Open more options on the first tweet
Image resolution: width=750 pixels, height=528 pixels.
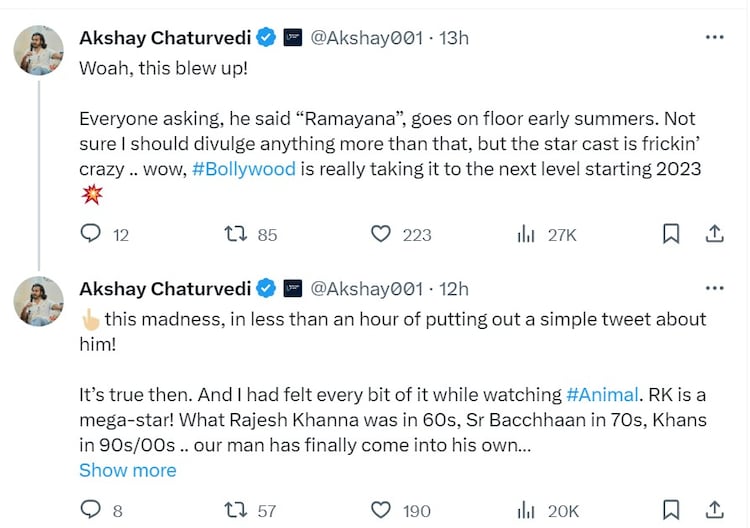pyautogui.click(x=714, y=38)
